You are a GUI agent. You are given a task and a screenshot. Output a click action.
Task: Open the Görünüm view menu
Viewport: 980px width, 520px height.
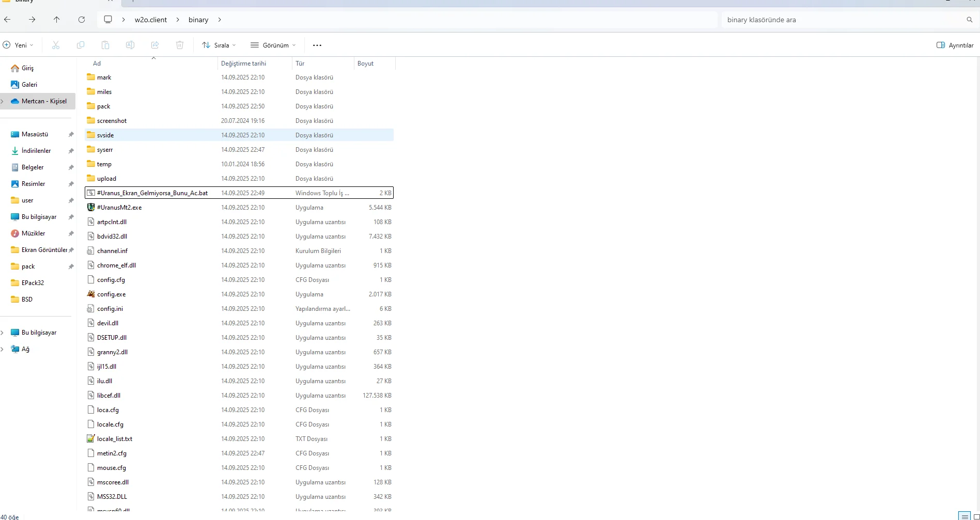click(x=273, y=45)
